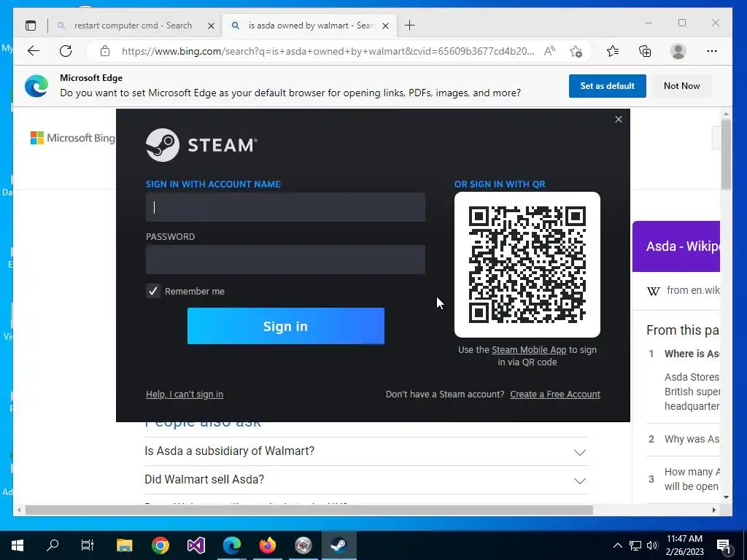
Task: Open the Steam Mobile App link
Action: 529,349
